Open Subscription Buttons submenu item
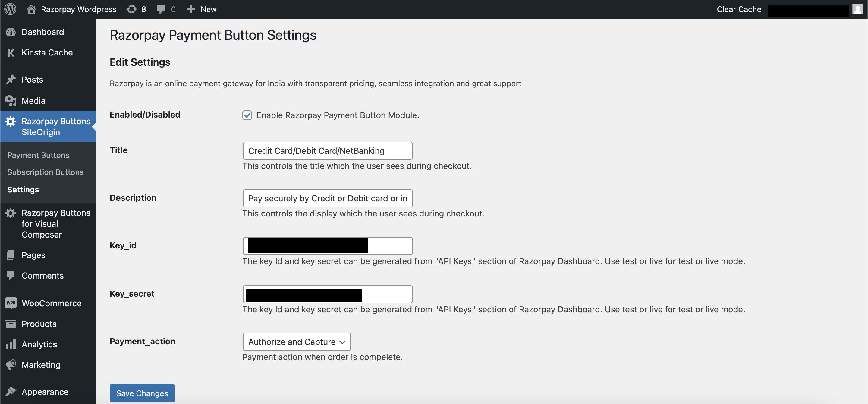 click(x=45, y=172)
